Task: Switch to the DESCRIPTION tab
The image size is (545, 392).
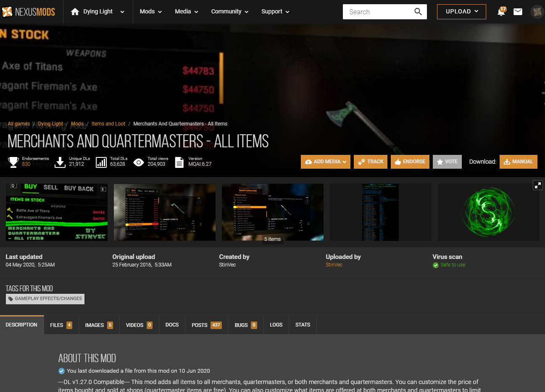Action: pos(21,325)
